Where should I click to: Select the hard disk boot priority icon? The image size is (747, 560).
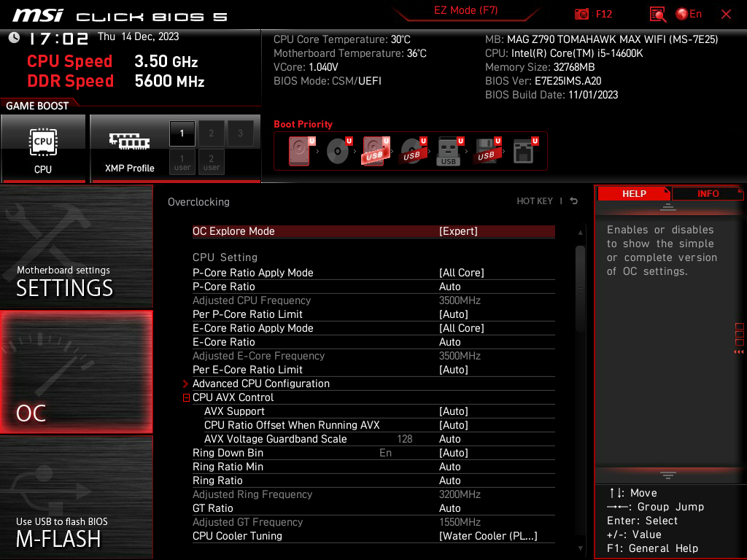300,151
